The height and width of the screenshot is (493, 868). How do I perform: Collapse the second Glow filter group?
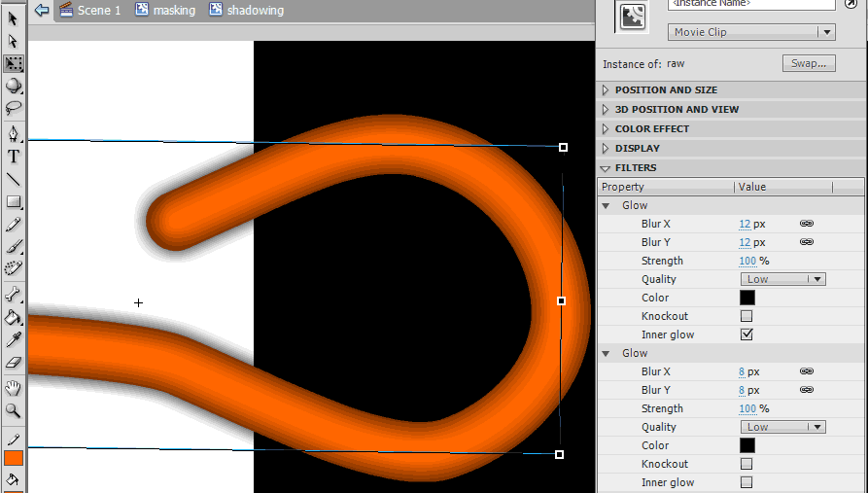click(607, 353)
